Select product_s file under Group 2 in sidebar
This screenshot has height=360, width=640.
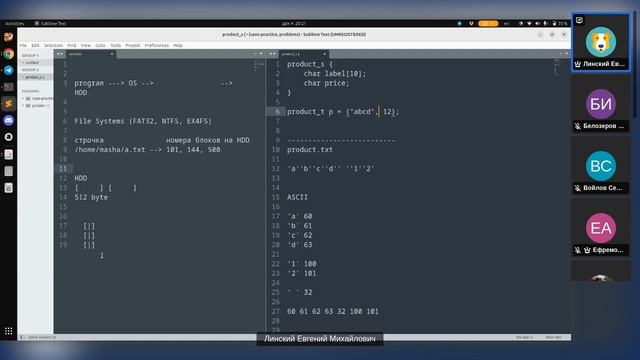36,77
